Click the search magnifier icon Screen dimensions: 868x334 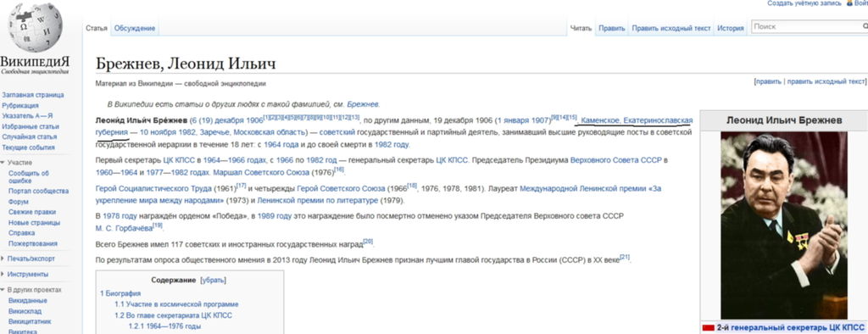pyautogui.click(x=865, y=26)
